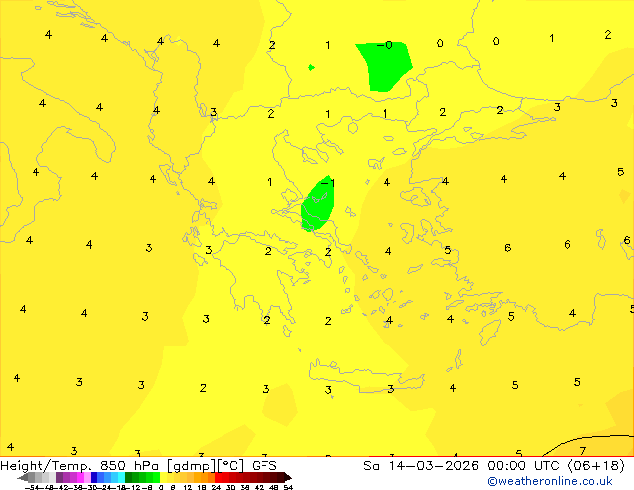
Task: Click the "-54" label on legend scale
Action: [32, 487]
